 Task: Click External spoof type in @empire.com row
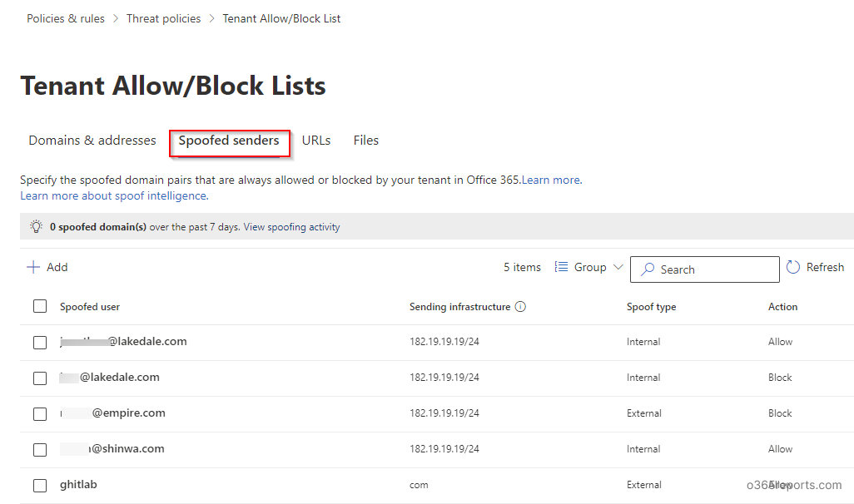click(643, 413)
